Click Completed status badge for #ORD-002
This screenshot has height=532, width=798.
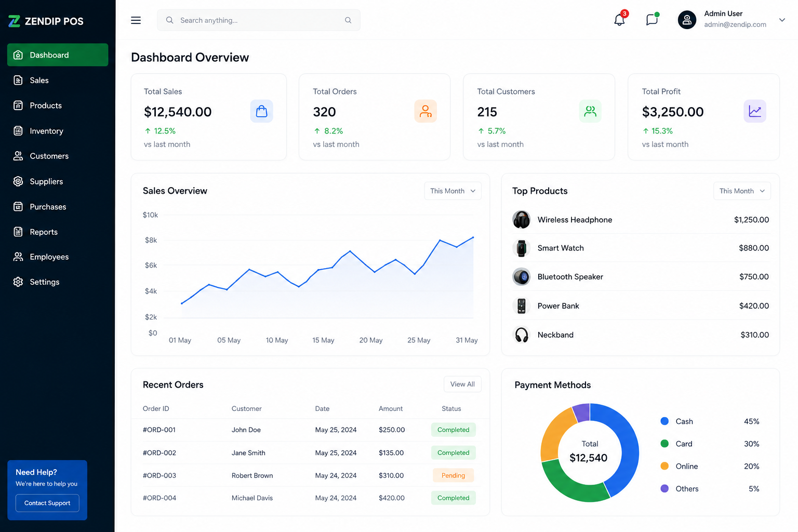point(453,453)
